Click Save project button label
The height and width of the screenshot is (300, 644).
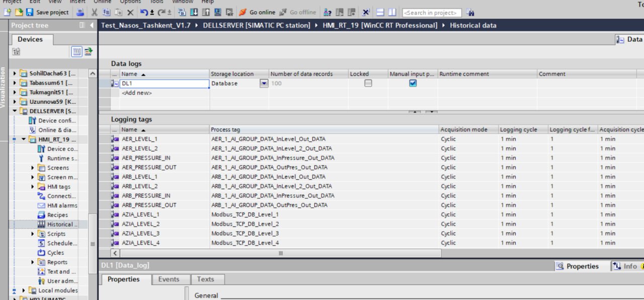click(x=52, y=12)
